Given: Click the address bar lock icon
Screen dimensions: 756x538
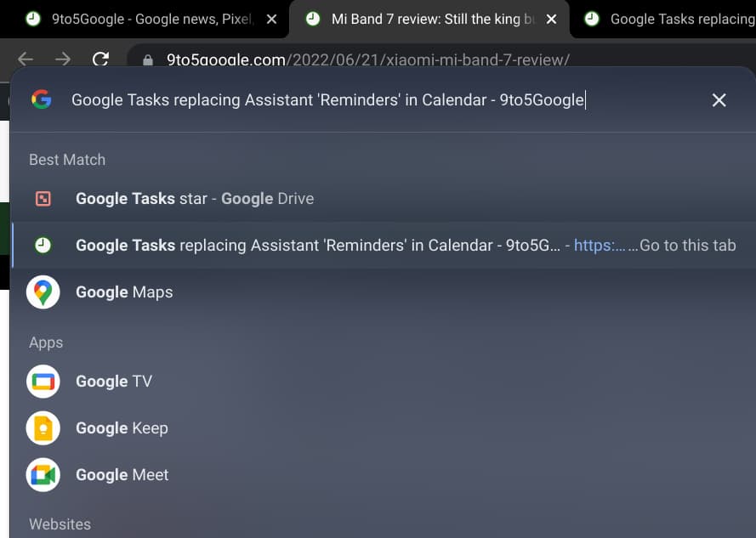Looking at the screenshot, I should click(x=148, y=60).
